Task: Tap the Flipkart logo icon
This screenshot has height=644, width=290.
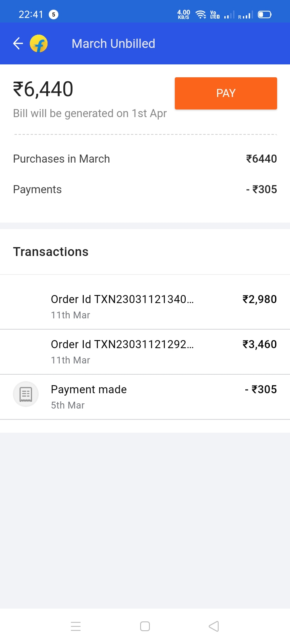Action: tap(39, 43)
